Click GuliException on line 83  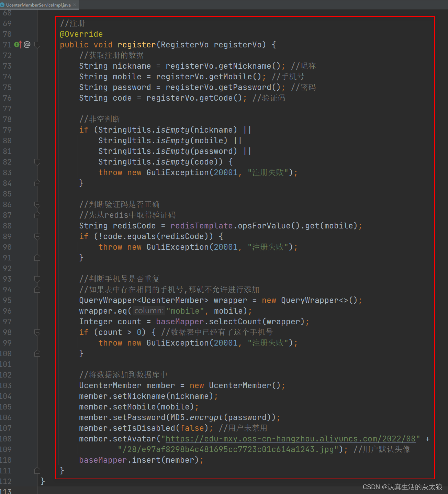pos(178,172)
